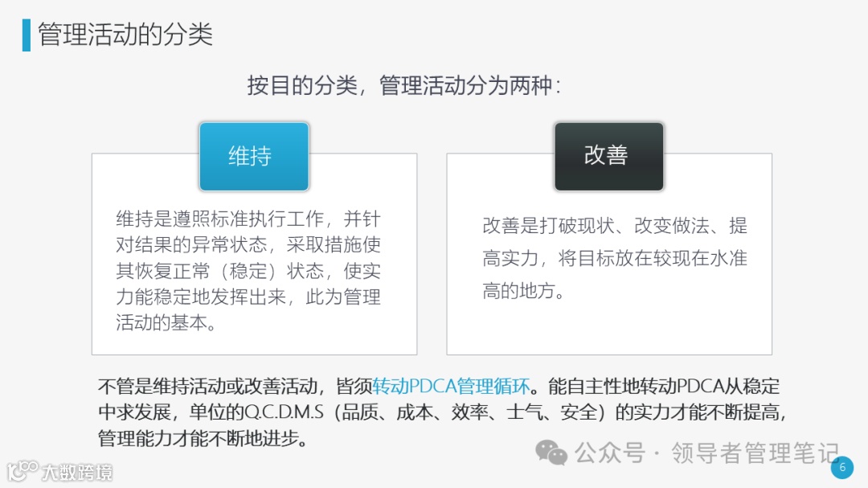Image resolution: width=868 pixels, height=488 pixels.
Task: Click the blue 维持 button box
Action: [x=254, y=157]
